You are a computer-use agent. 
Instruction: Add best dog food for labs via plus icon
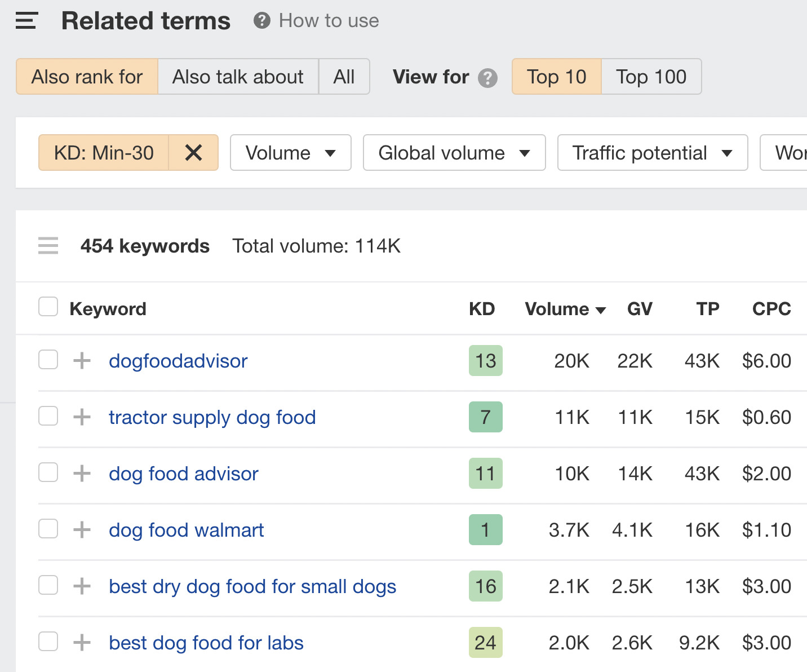(x=82, y=642)
